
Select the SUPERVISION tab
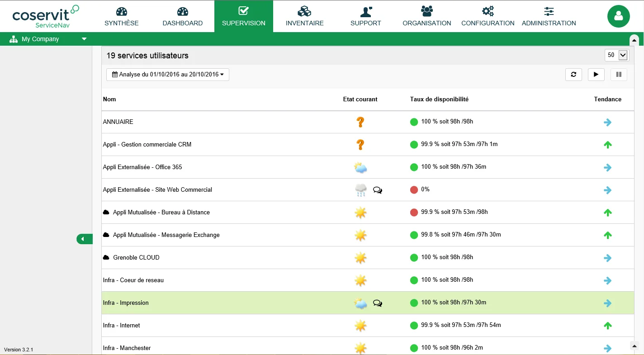pos(244,16)
